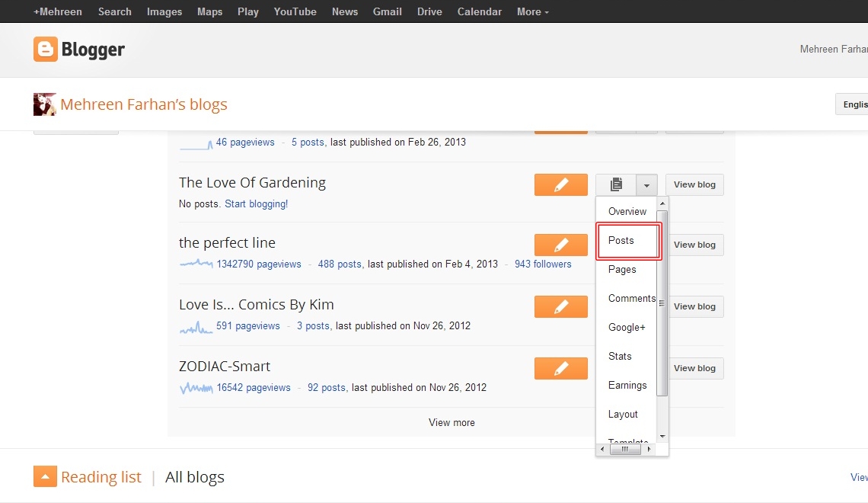Click the post list icon next to the dropdown arrow
The height and width of the screenshot is (503, 868).
click(616, 184)
